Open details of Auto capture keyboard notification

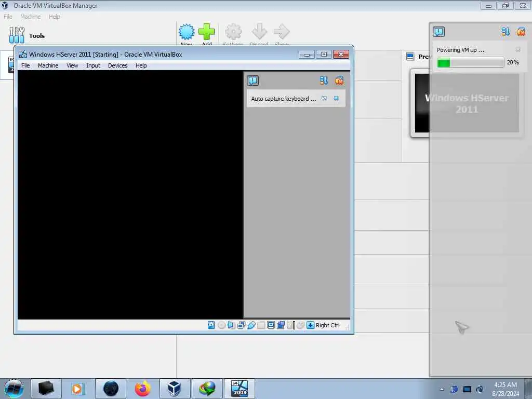tap(324, 98)
